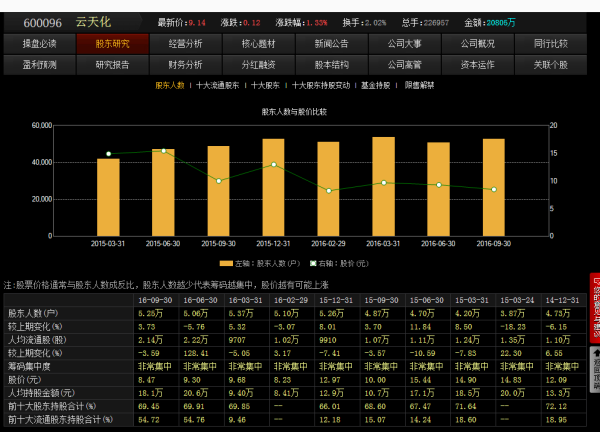Toggle the stock price legend marker
This screenshot has height=432, width=600.
[x=313, y=263]
